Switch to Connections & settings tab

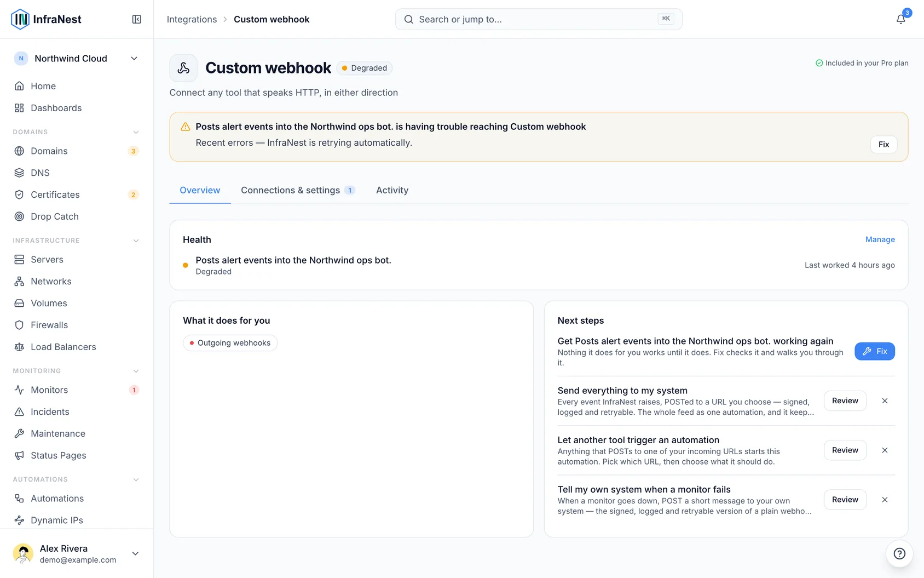coord(298,190)
